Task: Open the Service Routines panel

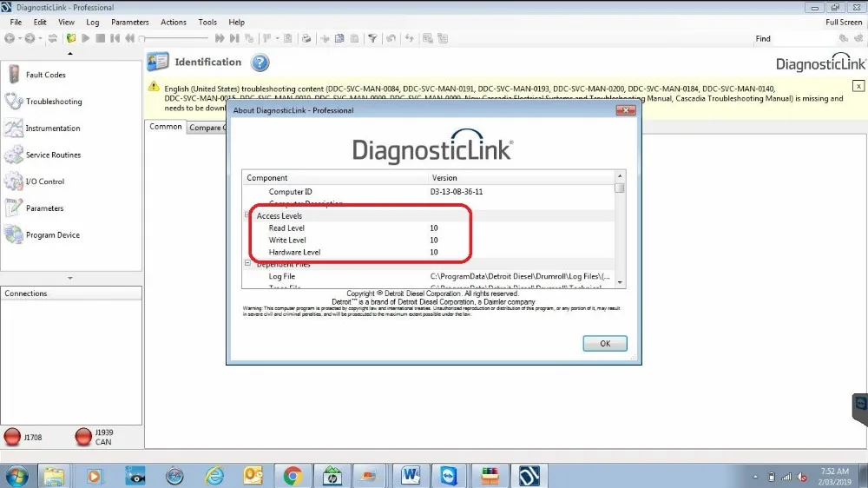Action: tap(43, 155)
